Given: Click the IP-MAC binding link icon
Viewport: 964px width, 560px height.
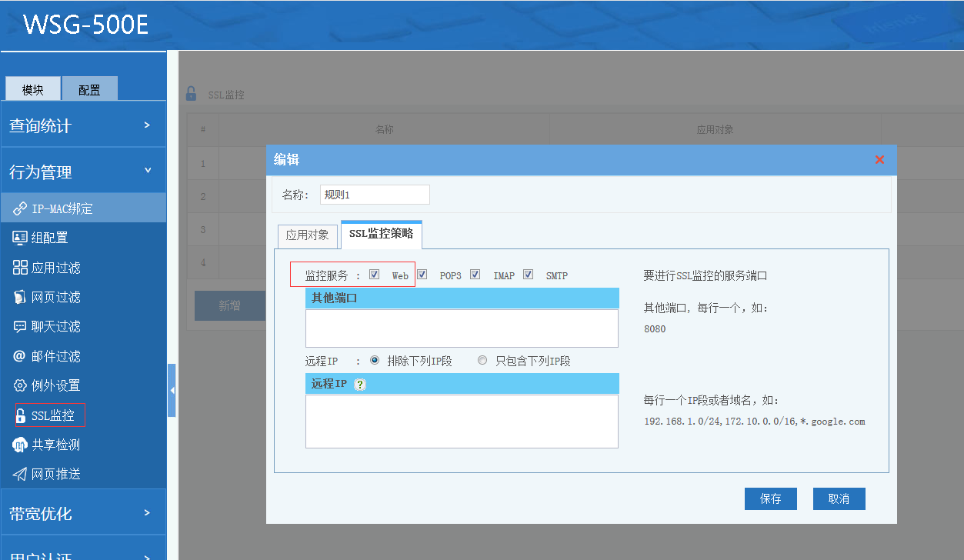Looking at the screenshot, I should (x=20, y=208).
